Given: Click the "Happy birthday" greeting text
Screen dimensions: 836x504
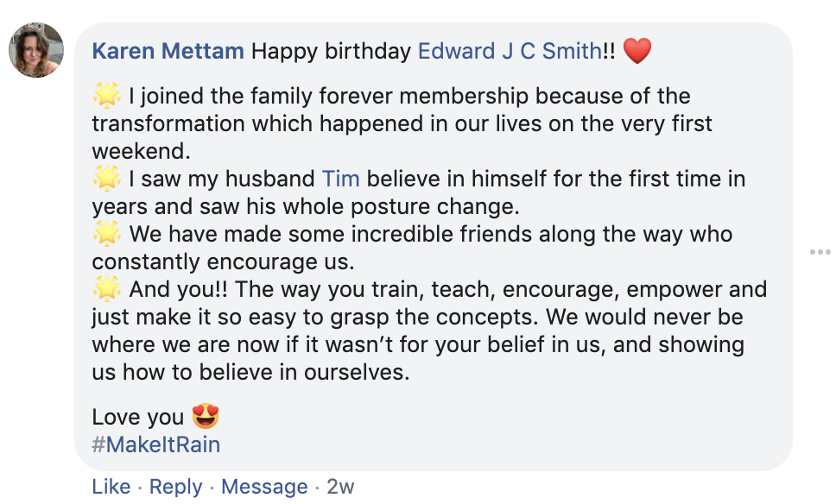Looking at the screenshot, I should click(x=331, y=51).
